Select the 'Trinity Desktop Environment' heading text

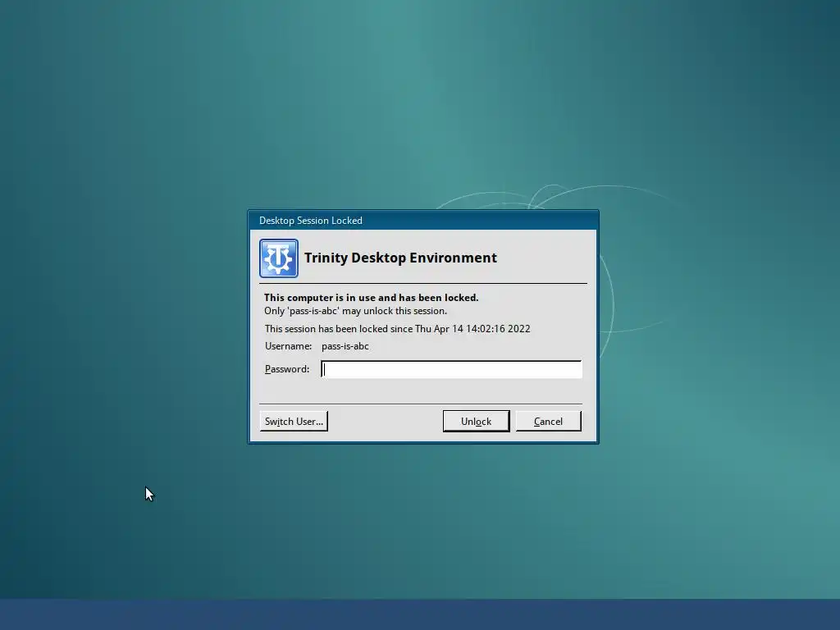tap(400, 258)
